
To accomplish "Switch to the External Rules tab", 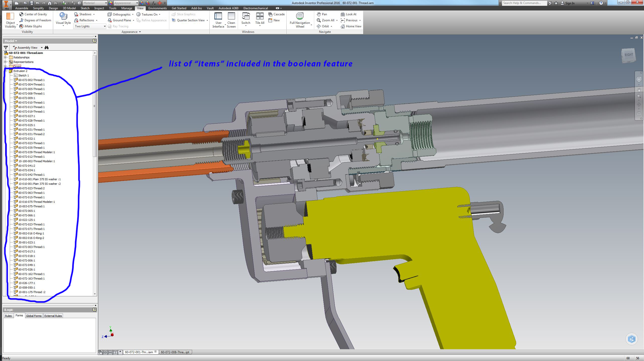I will (53, 316).
